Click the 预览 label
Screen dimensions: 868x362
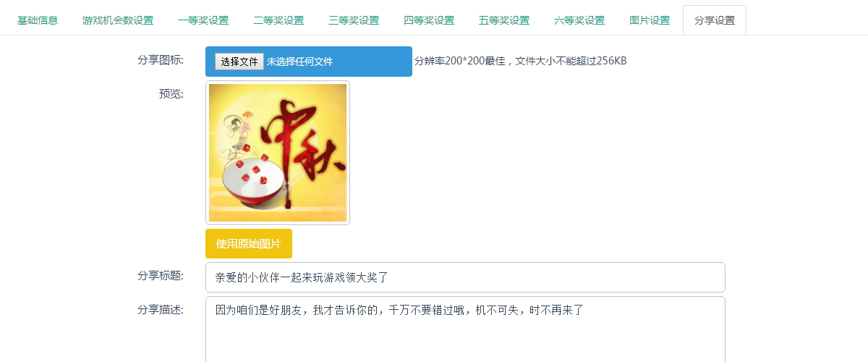[171, 93]
